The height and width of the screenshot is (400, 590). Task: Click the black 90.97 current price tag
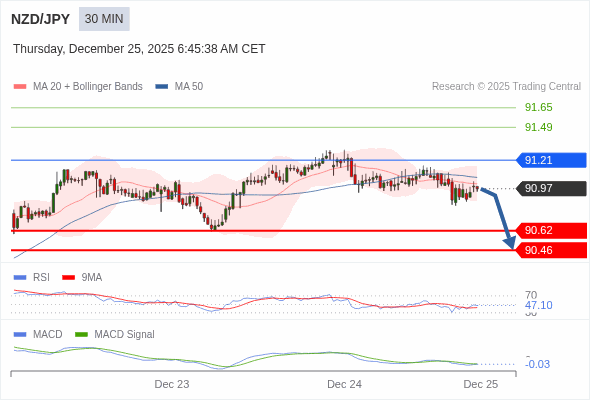[x=551, y=188]
